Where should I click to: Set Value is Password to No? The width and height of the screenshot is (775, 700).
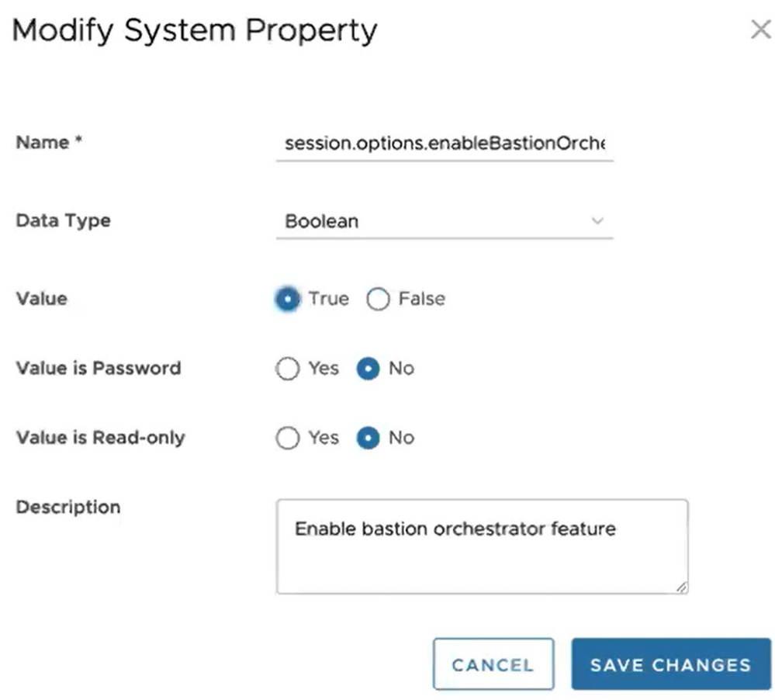point(367,369)
